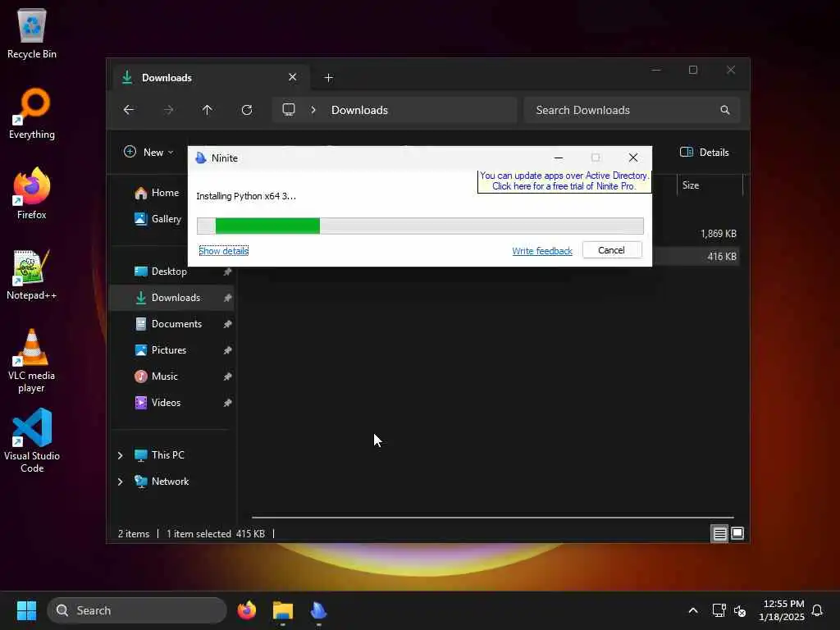Select This PC in the navigation pane

[159, 455]
